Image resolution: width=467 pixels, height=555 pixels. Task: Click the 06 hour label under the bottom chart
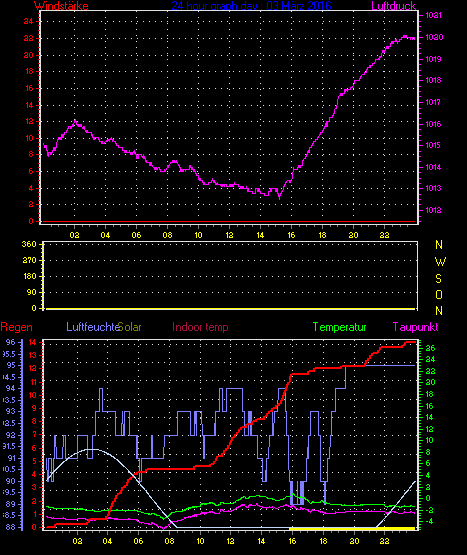pos(138,541)
